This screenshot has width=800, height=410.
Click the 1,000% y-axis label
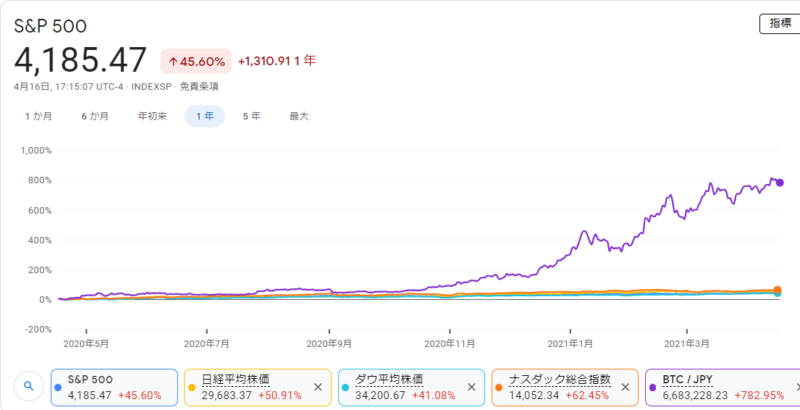36,150
